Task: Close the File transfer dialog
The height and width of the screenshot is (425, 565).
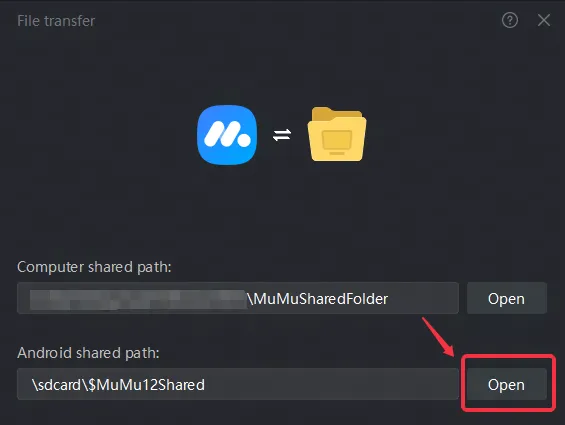Action: (544, 20)
